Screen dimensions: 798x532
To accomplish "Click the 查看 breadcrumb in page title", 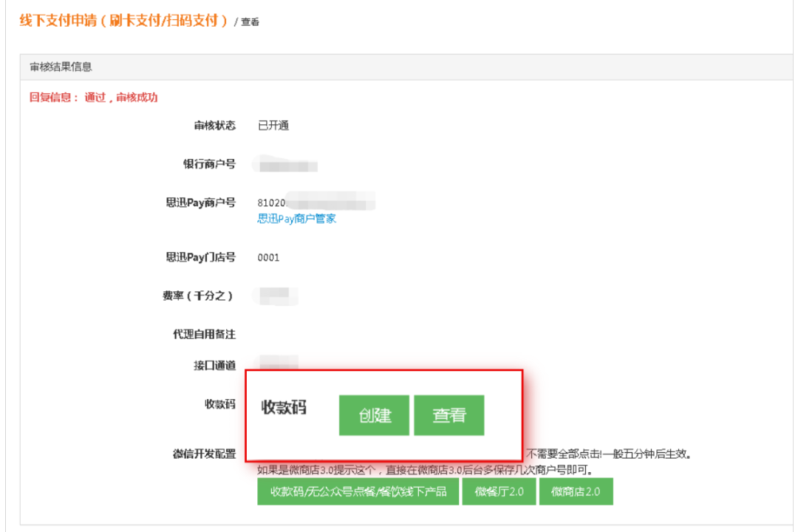I will click(248, 21).
